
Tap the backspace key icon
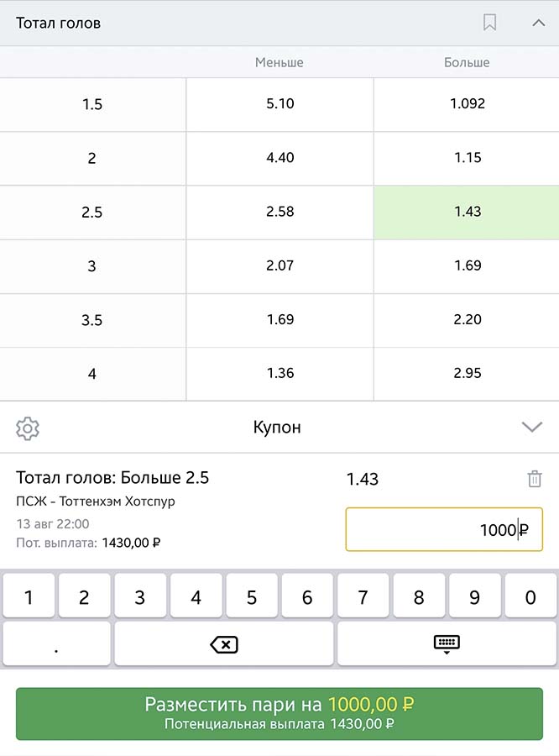(223, 644)
